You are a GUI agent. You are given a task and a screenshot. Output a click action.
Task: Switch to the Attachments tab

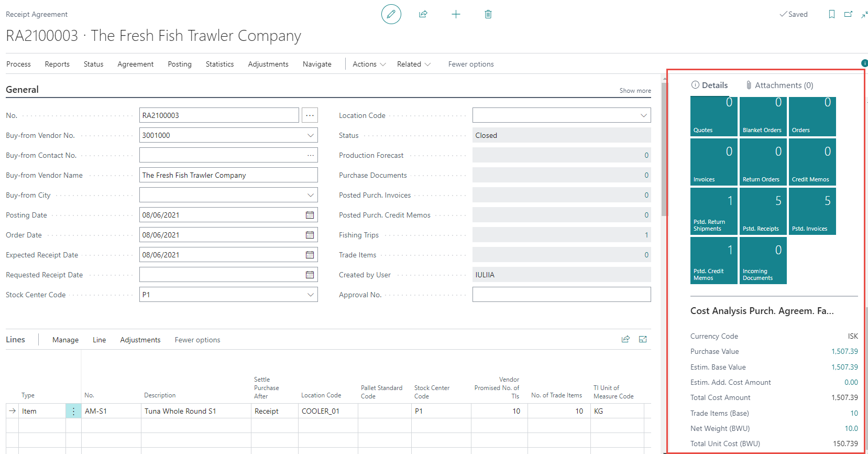click(779, 85)
